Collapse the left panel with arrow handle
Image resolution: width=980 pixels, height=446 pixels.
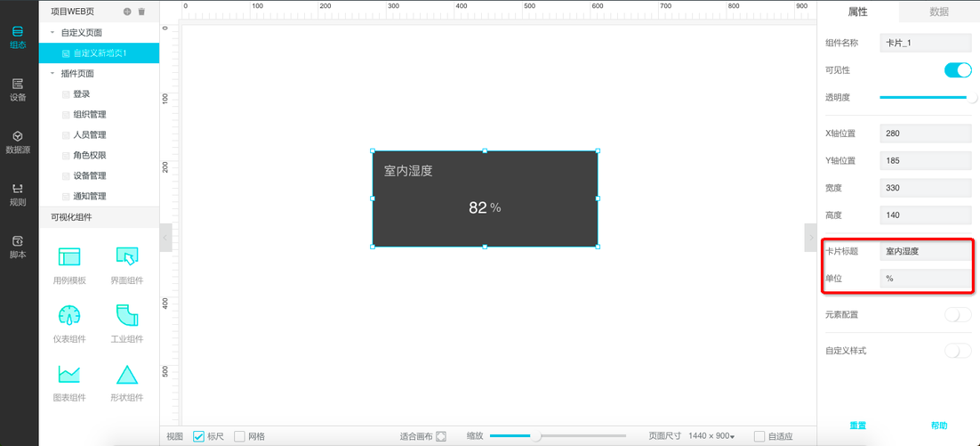(x=165, y=237)
